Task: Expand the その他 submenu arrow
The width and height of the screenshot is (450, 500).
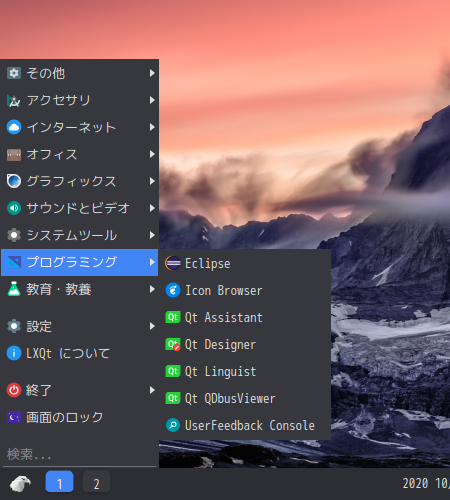Action: coord(152,73)
